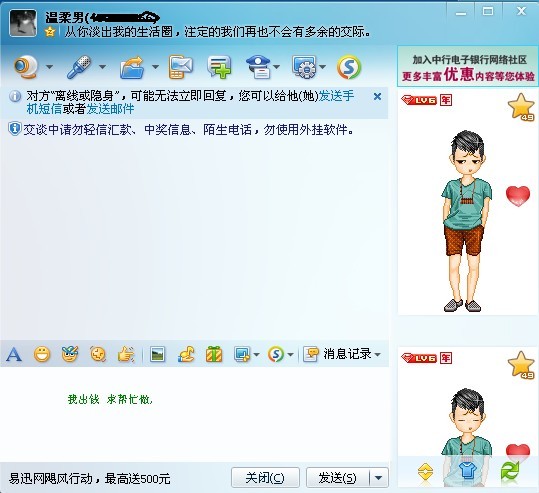This screenshot has width=539, height=493.
Task: Send a file using folder icon
Action: [x=132, y=67]
